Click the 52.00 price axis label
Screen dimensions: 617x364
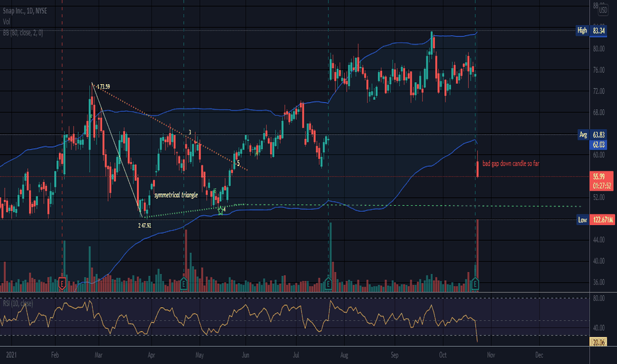(598, 197)
